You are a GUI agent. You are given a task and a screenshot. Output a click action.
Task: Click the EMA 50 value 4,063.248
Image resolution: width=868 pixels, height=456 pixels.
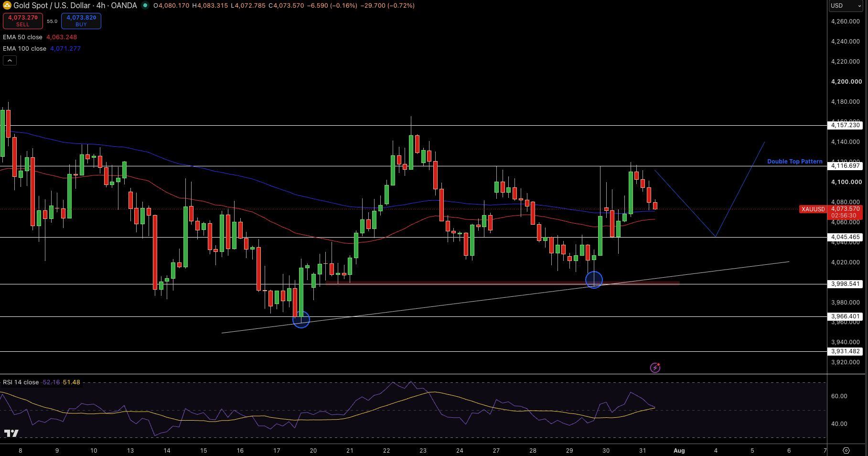click(62, 37)
